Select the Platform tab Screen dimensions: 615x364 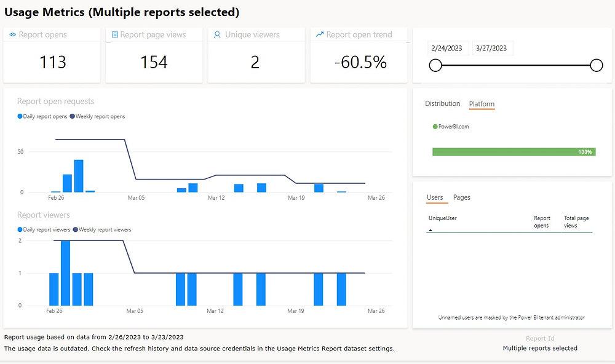482,105
